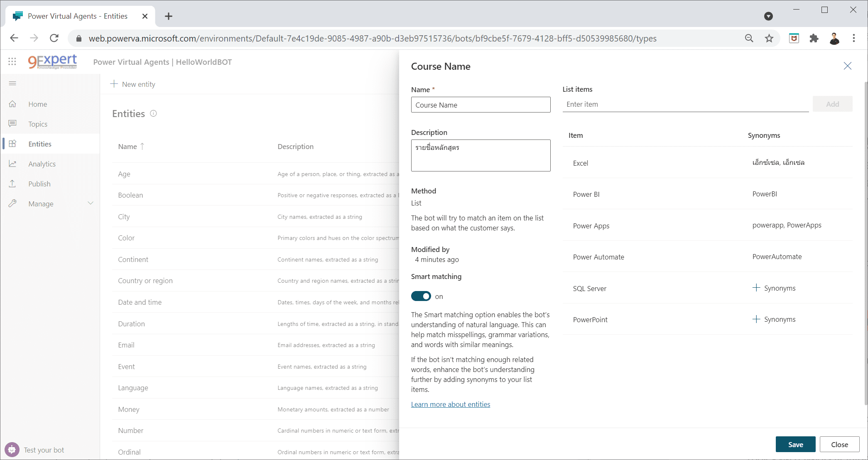This screenshot has height=460, width=868.
Task: Collapse the navigation hamburger menu
Action: (12, 83)
